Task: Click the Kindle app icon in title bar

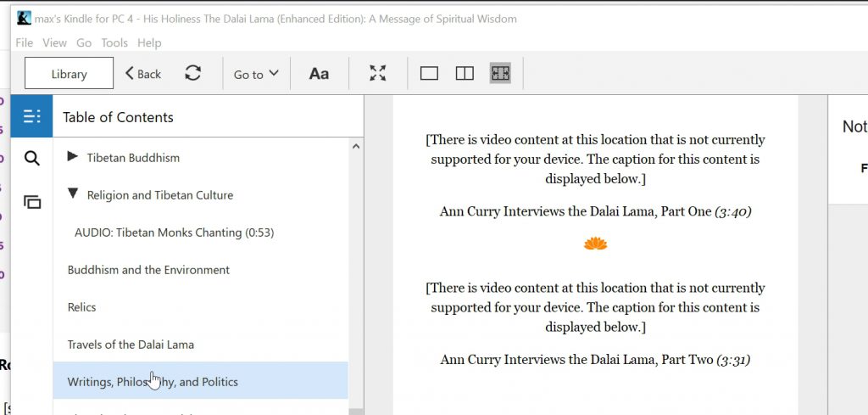Action: pyautogui.click(x=25, y=19)
